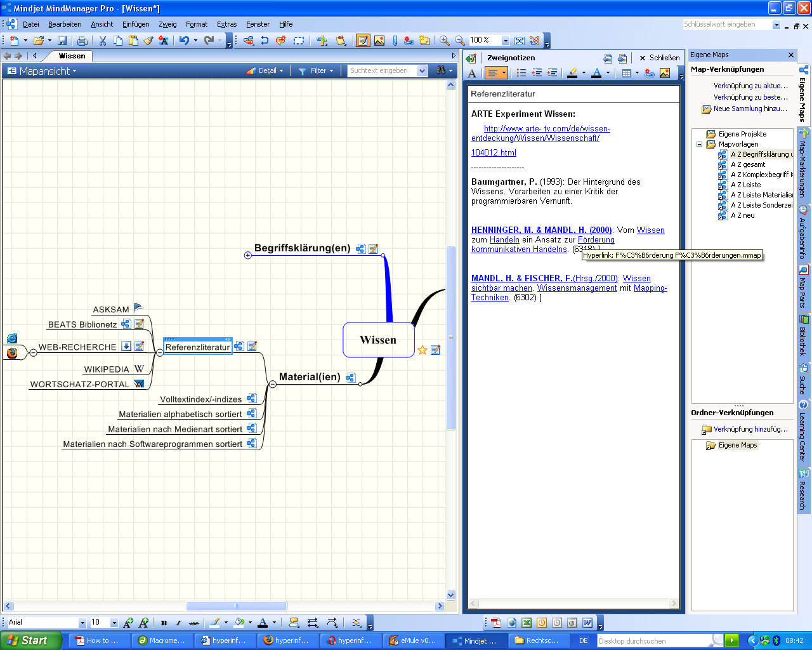Open the Extras menu
812x650 pixels.
point(226,24)
